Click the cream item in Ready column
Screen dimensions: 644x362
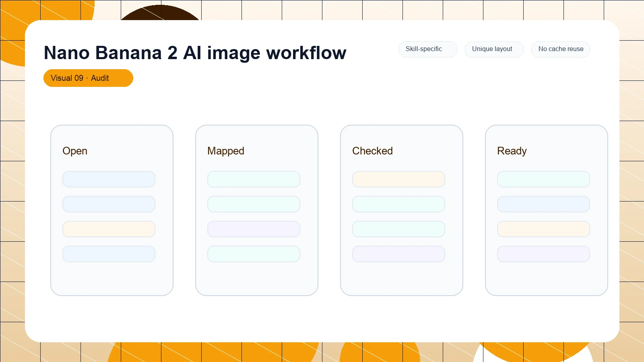(543, 229)
